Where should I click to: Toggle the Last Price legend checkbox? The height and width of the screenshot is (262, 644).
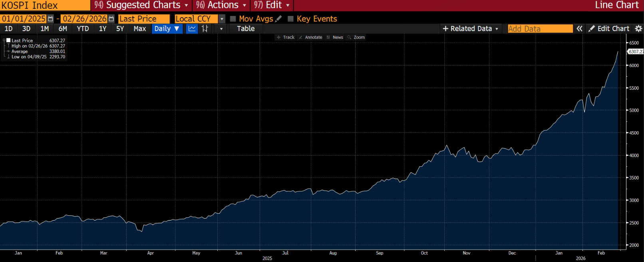click(8, 40)
